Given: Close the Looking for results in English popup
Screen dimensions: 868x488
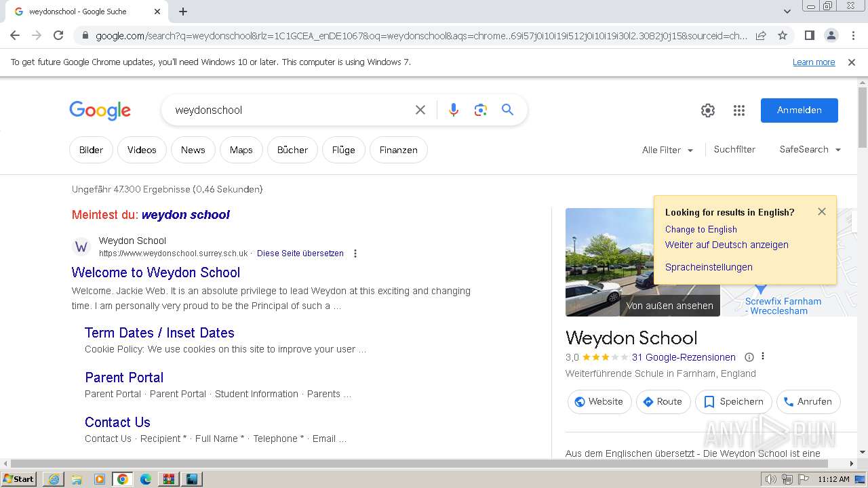Looking at the screenshot, I should click(822, 211).
